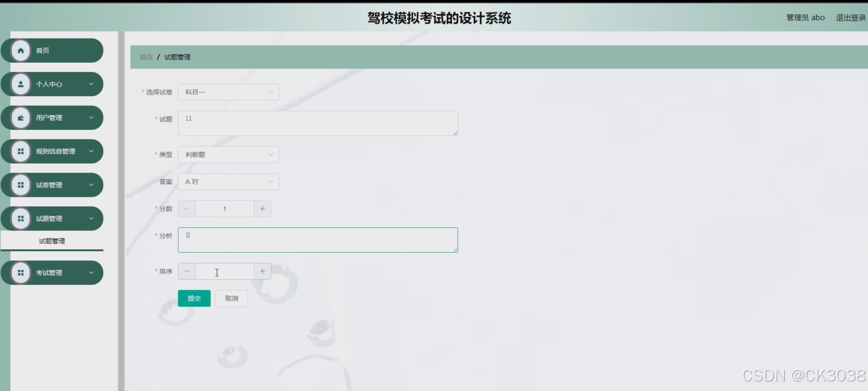
Task: Open the 选择试卷 dropdown showing 科目一
Action: tap(229, 92)
